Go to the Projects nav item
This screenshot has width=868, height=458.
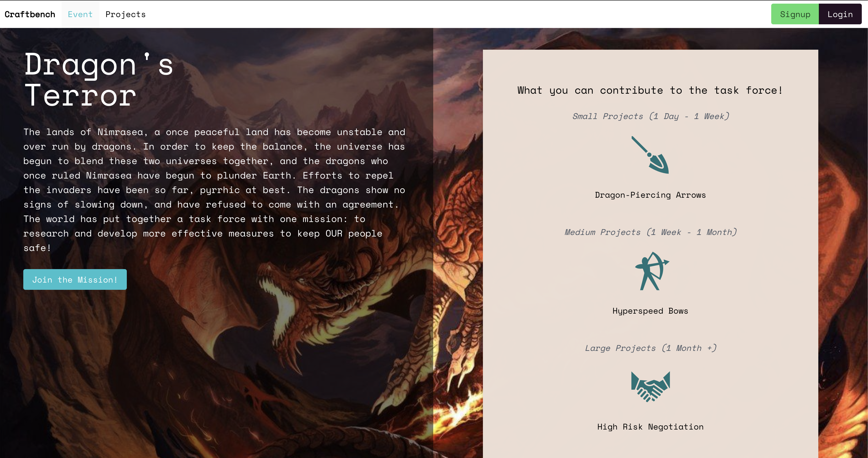(125, 14)
